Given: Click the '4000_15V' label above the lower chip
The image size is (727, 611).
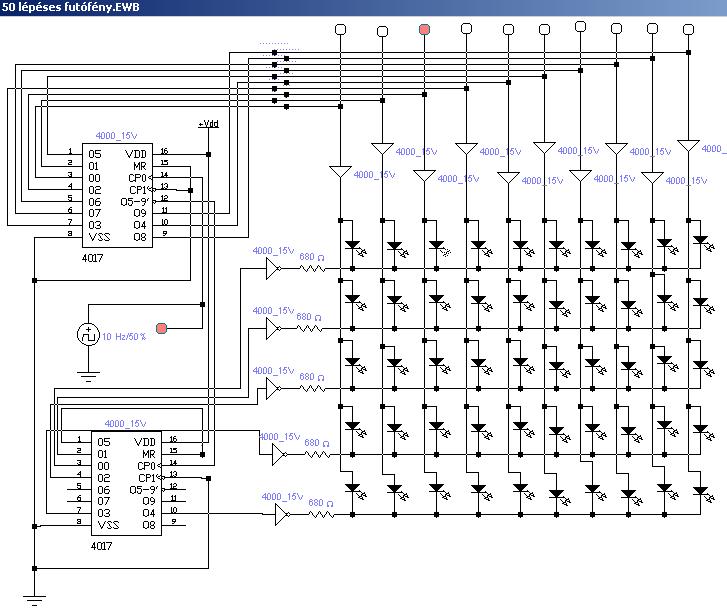Looking at the screenshot, I should (125, 423).
